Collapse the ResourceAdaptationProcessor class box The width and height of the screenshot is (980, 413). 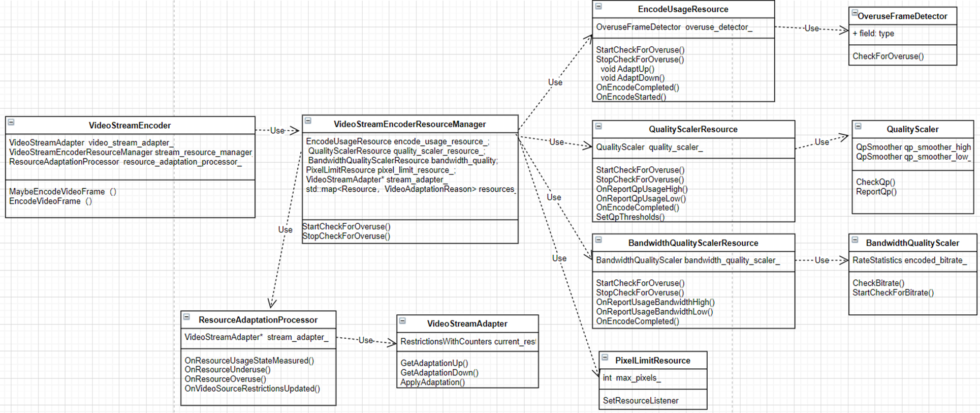[186, 317]
